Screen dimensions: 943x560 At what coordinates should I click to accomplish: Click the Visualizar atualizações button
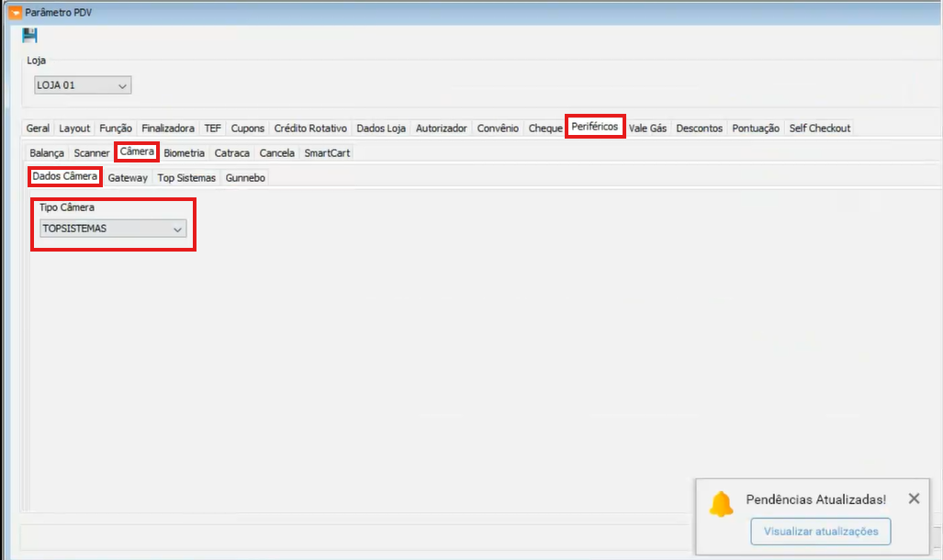tap(820, 531)
